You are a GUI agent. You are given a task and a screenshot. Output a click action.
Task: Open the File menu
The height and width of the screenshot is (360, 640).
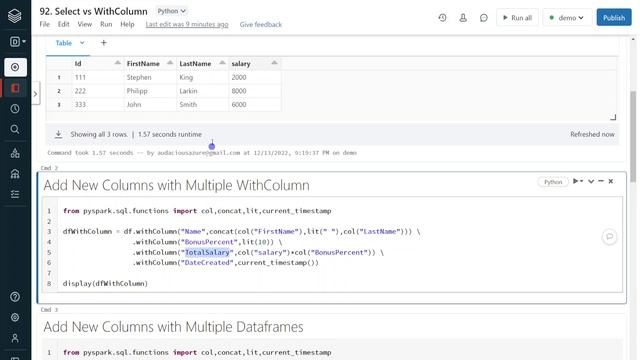44,24
